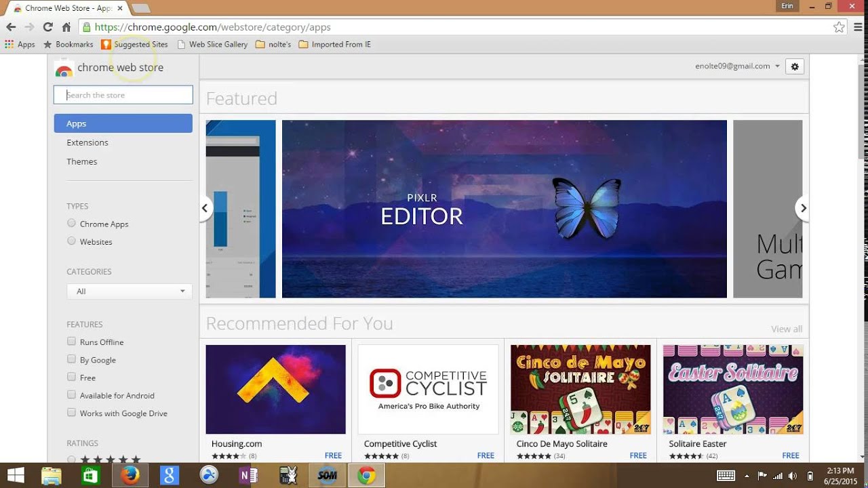Open the enolte09@gmail.com account dropdown
Screen dimensions: 868x488
pyautogui.click(x=737, y=66)
